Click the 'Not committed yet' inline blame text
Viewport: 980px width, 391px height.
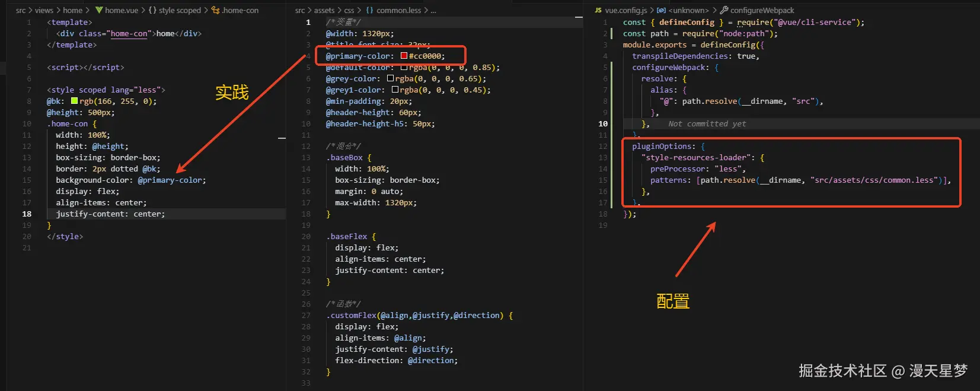click(x=707, y=123)
